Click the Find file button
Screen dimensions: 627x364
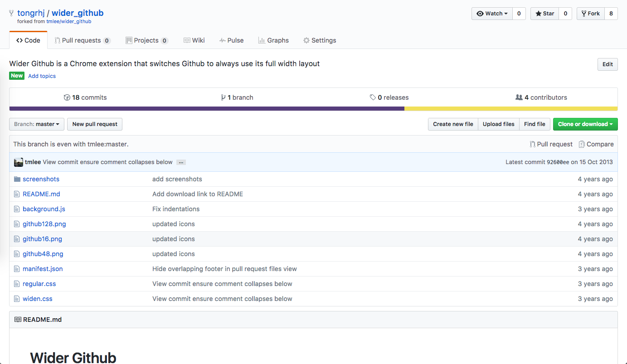[535, 124]
